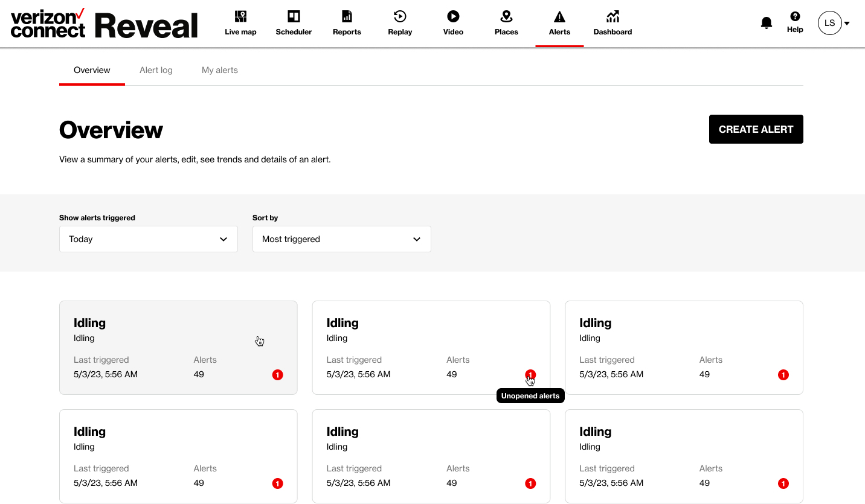Viewport: 865px width, 504px height.
Task: Open the first Idling alert card
Action: coord(178,348)
